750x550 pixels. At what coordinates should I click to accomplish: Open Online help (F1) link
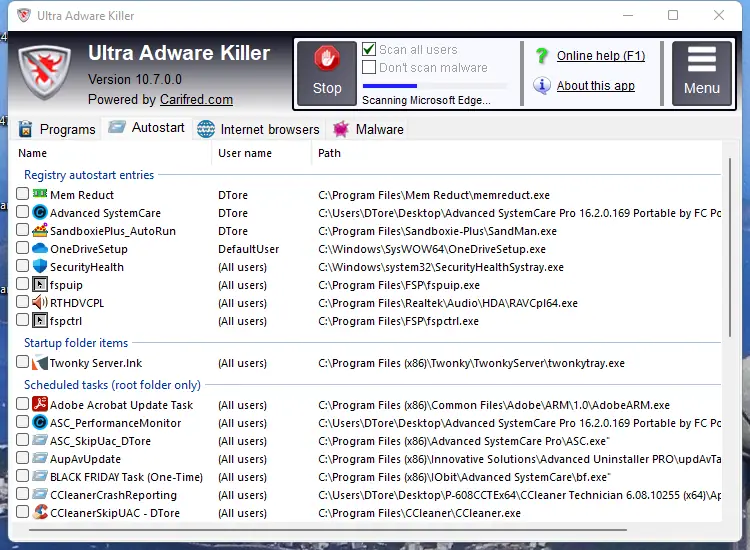coord(601,56)
